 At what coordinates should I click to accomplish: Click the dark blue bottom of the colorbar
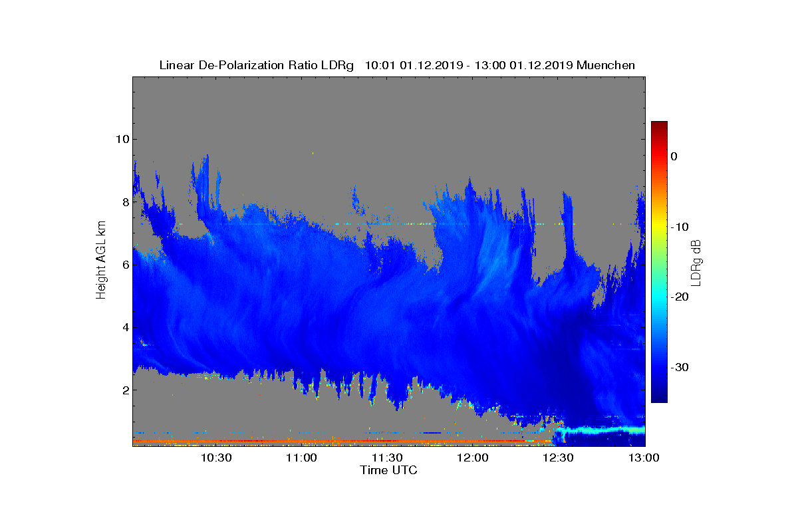click(x=659, y=397)
